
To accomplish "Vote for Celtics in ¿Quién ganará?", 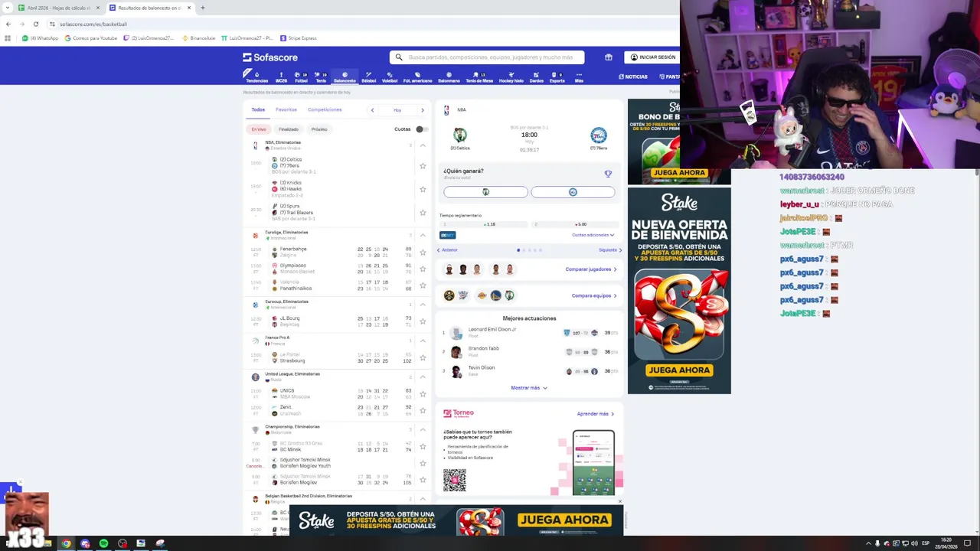I will 485,192.
